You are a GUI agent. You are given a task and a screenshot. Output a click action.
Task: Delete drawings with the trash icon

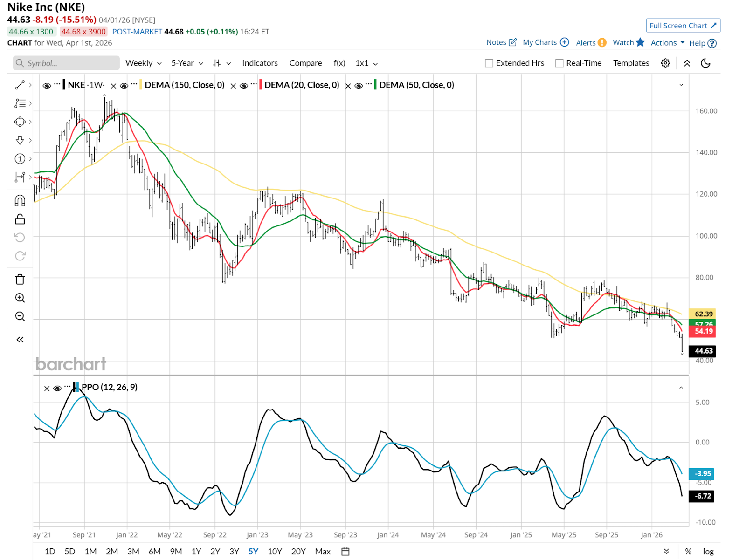pyautogui.click(x=20, y=280)
